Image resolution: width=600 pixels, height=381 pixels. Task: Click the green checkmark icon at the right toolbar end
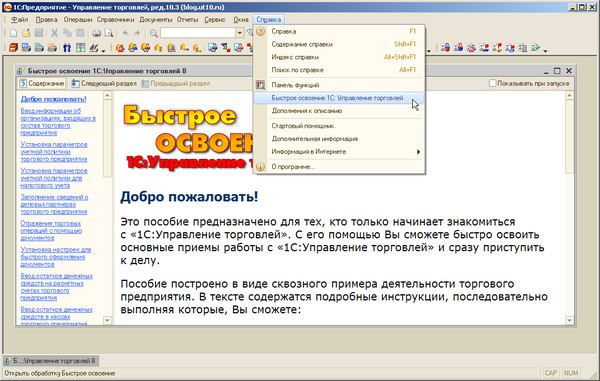pyautogui.click(x=536, y=48)
